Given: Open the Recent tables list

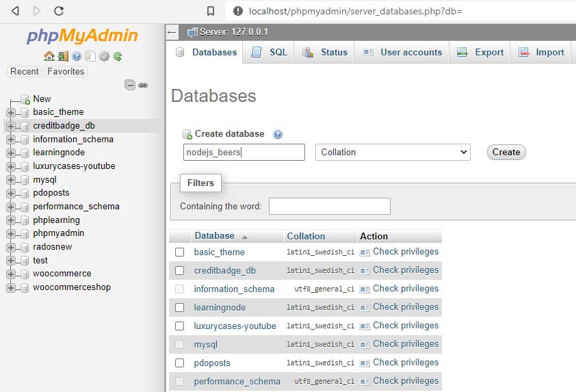Looking at the screenshot, I should (24, 71).
